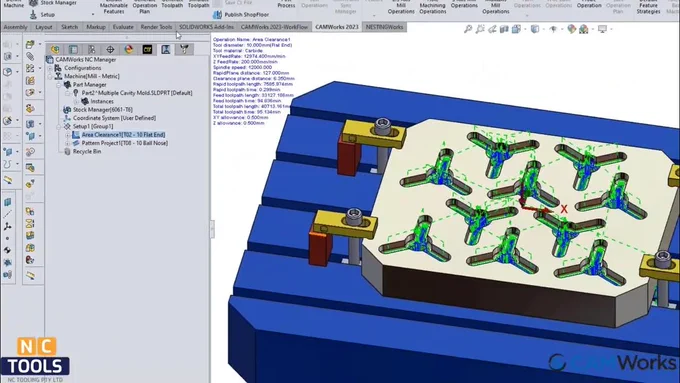Viewport: 680px width, 383px height.
Task: Open the DisplayManager colored sphere tab
Action: click(129, 49)
